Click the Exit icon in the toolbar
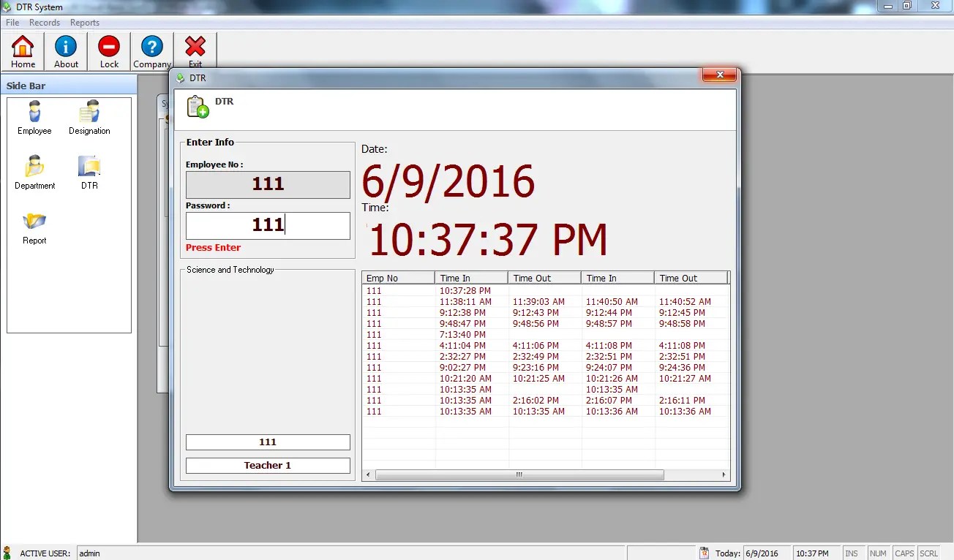The height and width of the screenshot is (560, 954). (195, 50)
